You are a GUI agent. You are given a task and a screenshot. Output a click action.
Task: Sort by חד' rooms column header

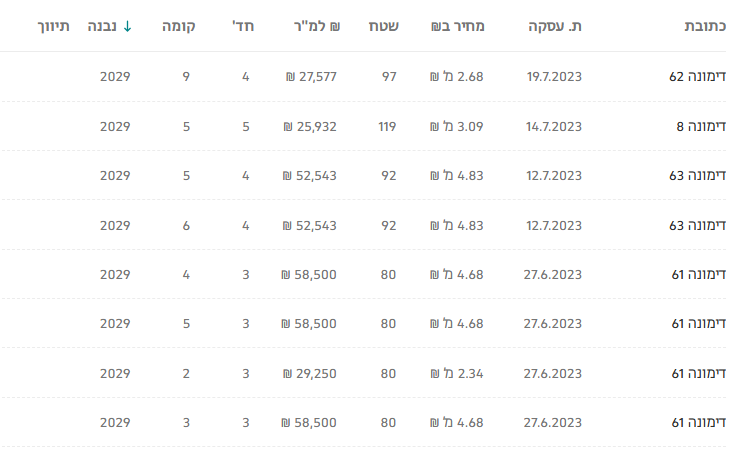point(243,26)
